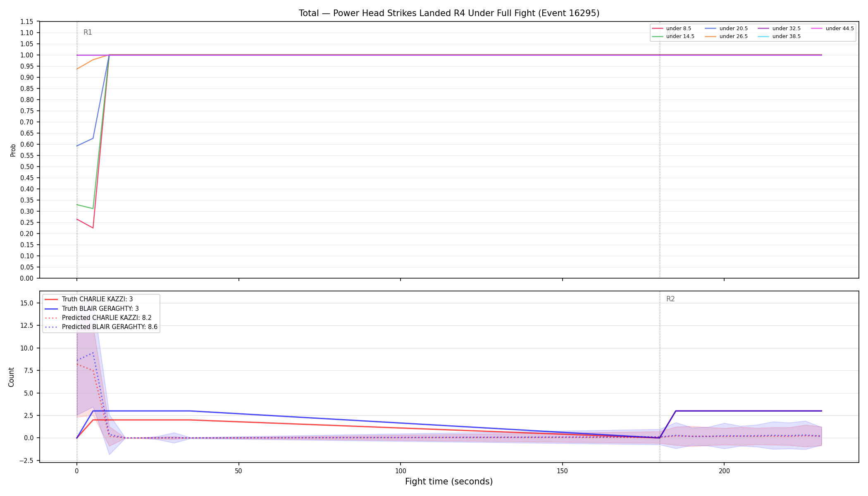
Task: Click the 'Prob' y-axis label
Action: click(13, 150)
